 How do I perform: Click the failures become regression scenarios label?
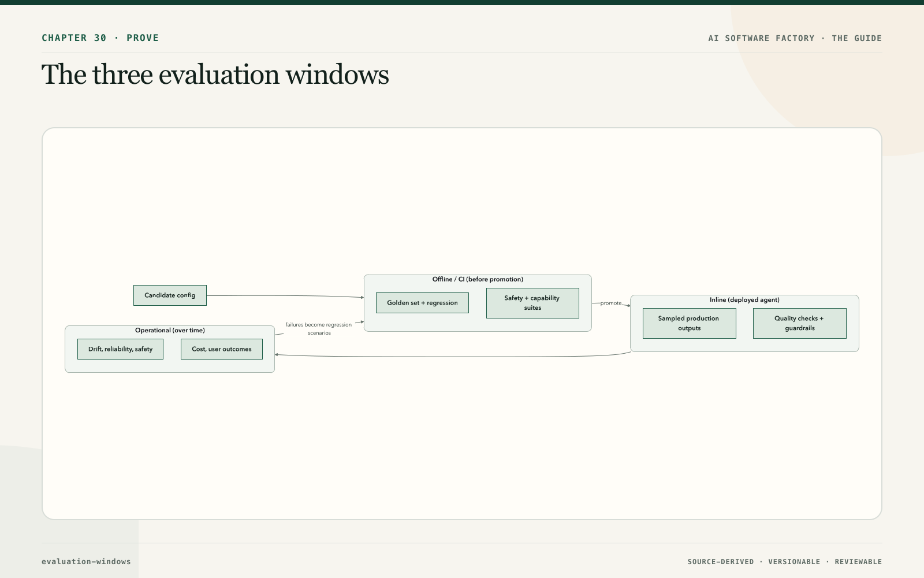(319, 329)
